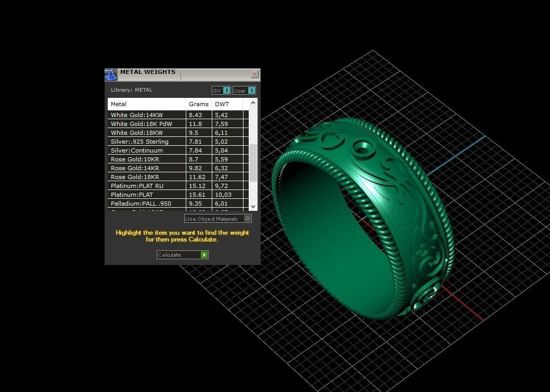Click the 15.61 grams value
The image size is (550, 392).
197,194
